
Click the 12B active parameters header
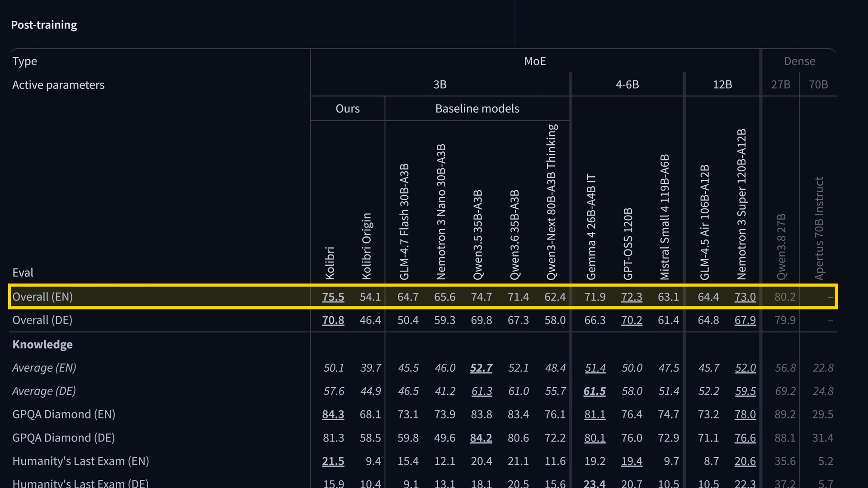722,84
